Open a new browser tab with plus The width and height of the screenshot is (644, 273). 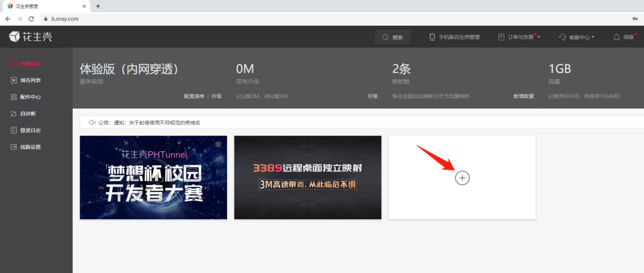[98, 6]
